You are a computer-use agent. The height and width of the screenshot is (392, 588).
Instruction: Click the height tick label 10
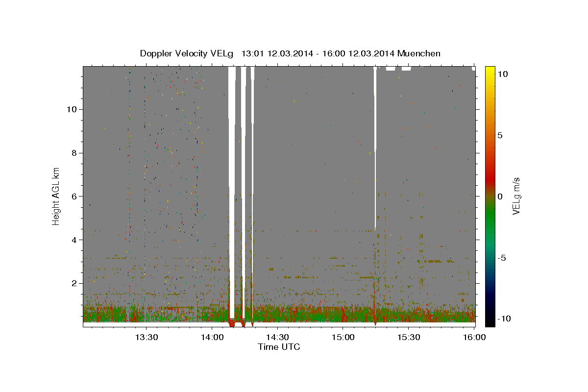[x=72, y=109]
